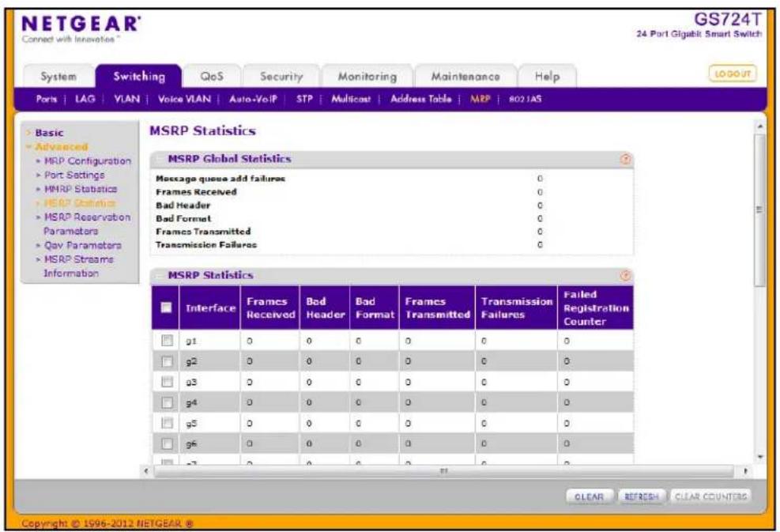Switch to the QoS tab
This screenshot has height=532, width=780.
[x=212, y=77]
